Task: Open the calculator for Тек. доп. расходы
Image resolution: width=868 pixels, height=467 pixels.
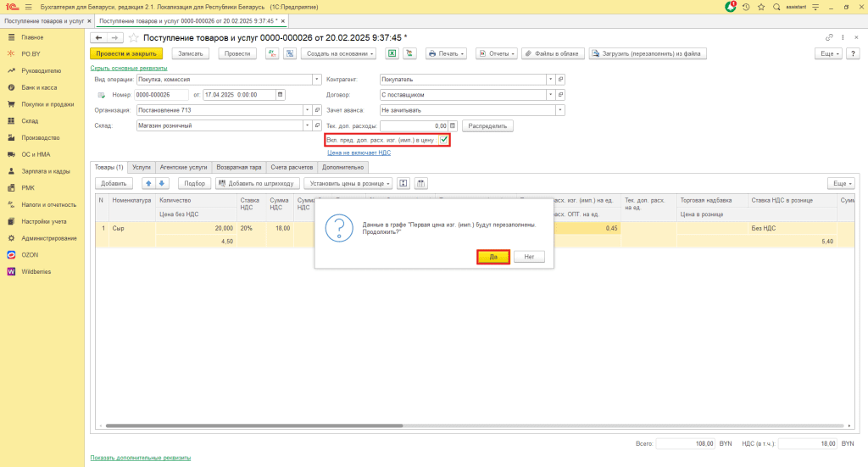Action: click(x=453, y=125)
